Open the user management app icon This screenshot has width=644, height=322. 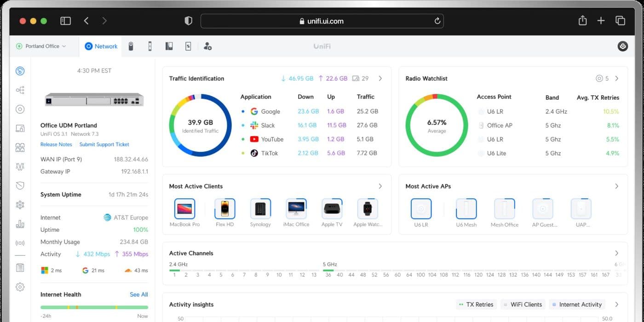207,46
